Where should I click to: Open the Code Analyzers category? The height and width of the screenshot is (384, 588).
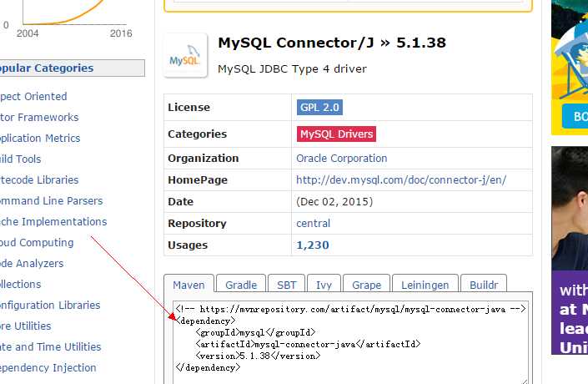[32, 264]
